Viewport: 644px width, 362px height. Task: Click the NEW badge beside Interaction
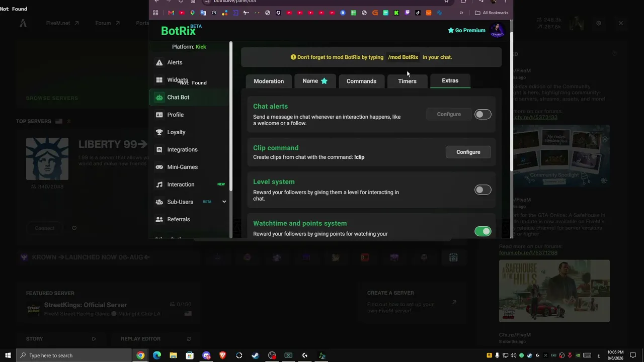coord(221,185)
